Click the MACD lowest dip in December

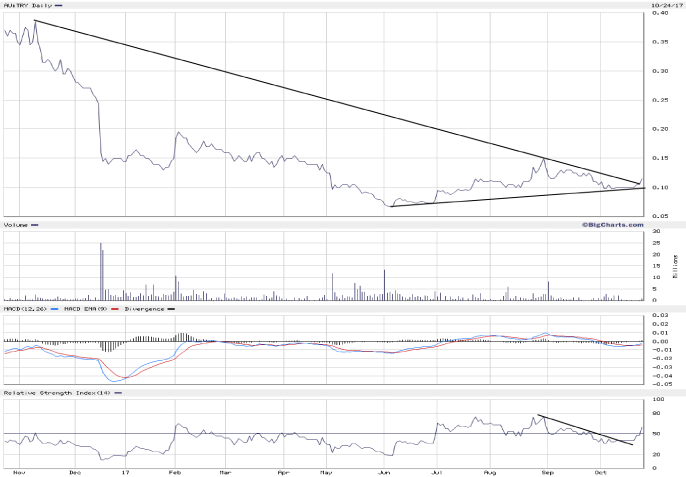point(115,381)
